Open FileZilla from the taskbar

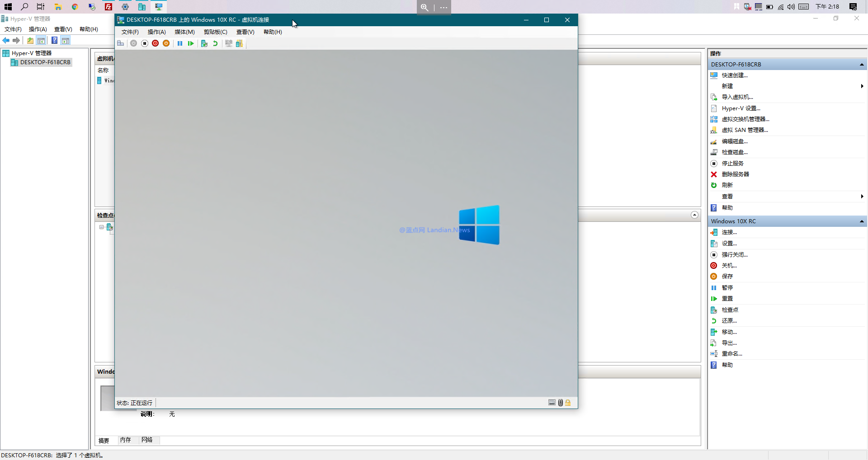pos(108,7)
